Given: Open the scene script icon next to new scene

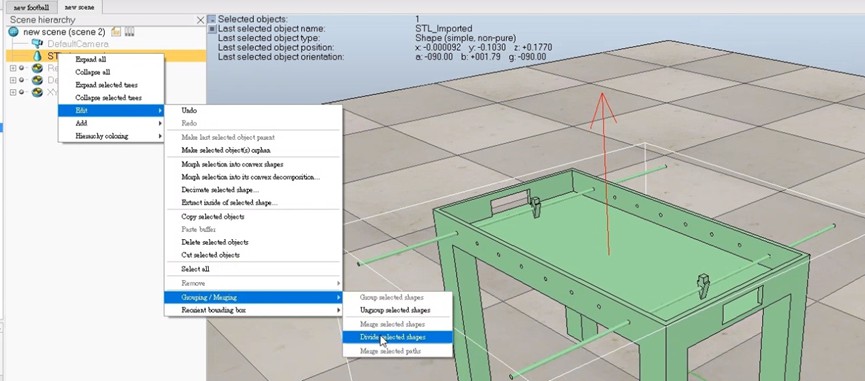Looking at the screenshot, I should tap(116, 32).
